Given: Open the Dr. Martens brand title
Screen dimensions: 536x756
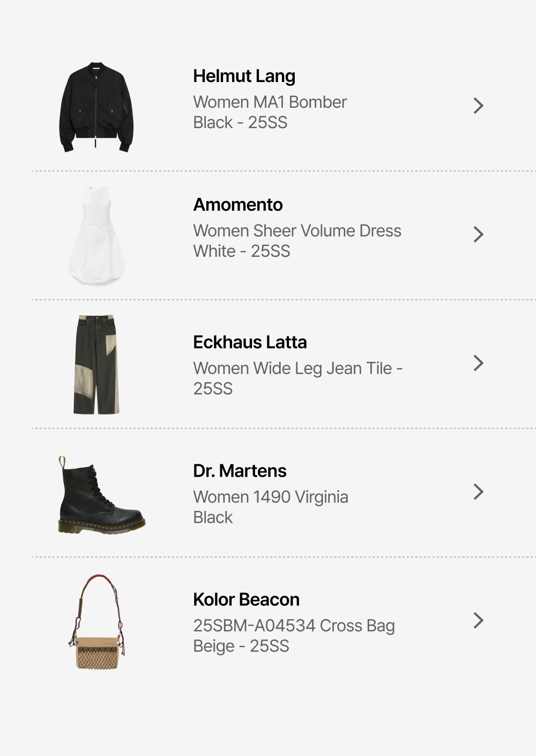Looking at the screenshot, I should [x=240, y=471].
